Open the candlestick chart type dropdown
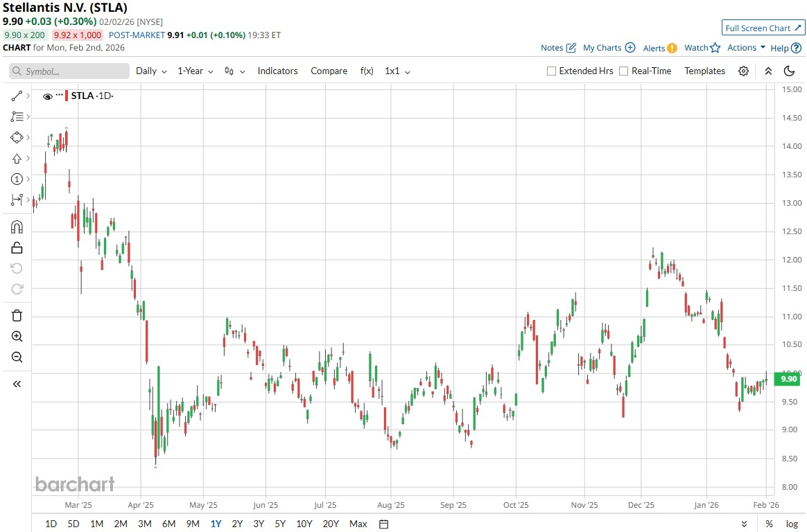Viewport: 807px width, 532px height. (235, 71)
